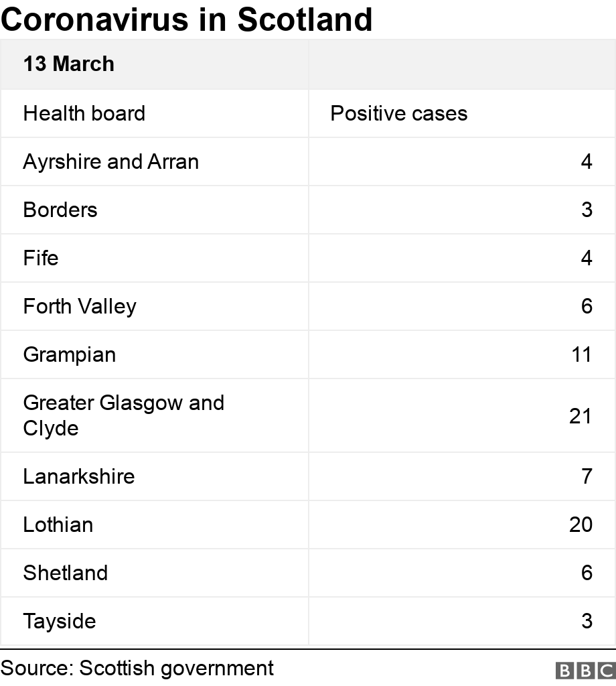Click the 'Source: Scottish government' text

pos(137,668)
